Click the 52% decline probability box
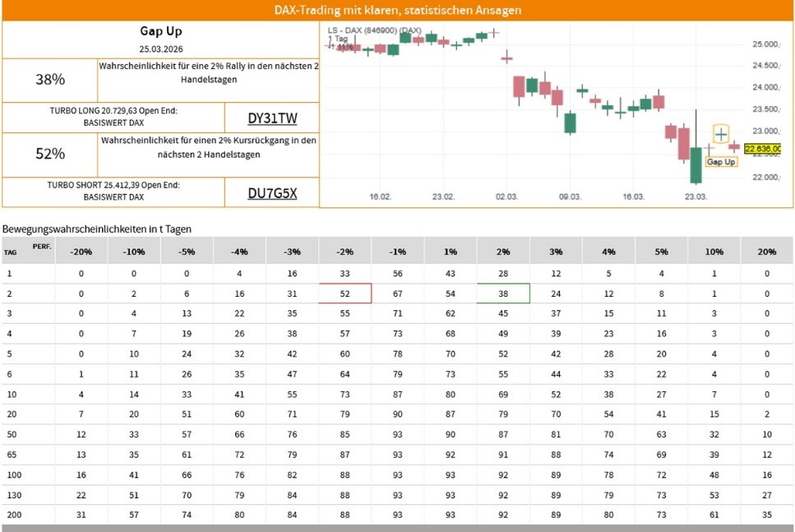795x532 pixels. pos(49,154)
